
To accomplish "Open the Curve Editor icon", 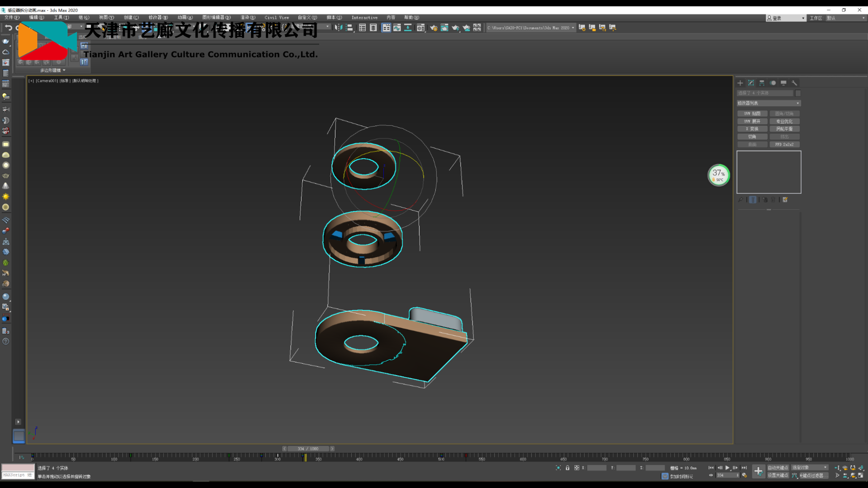I will 397,28.
